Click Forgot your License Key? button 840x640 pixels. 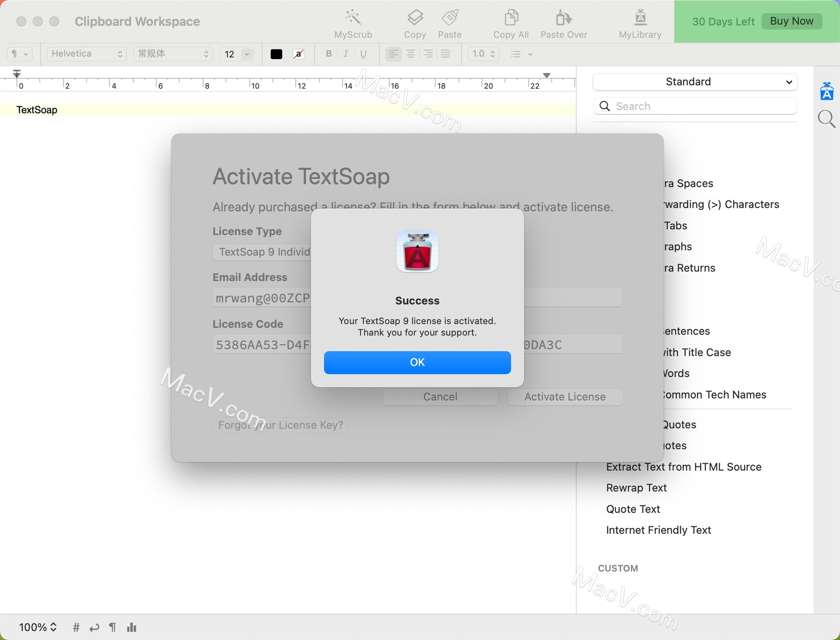click(x=280, y=425)
